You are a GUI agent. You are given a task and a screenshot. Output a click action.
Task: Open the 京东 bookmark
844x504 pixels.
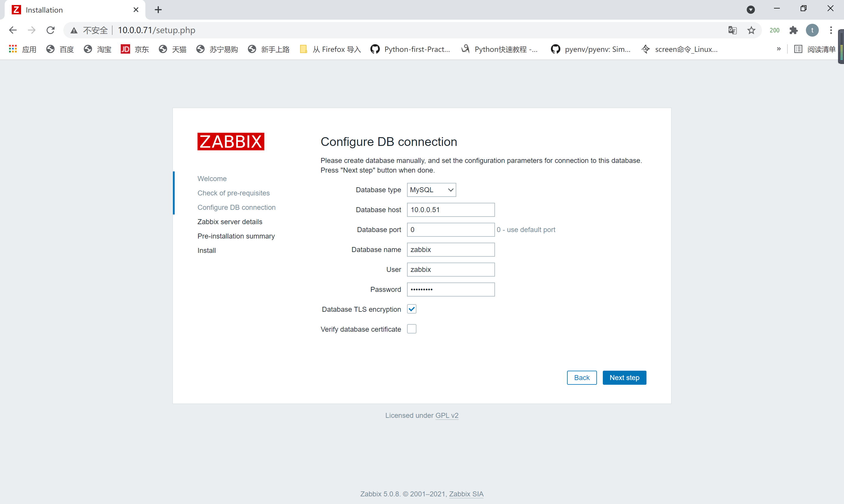(135, 49)
